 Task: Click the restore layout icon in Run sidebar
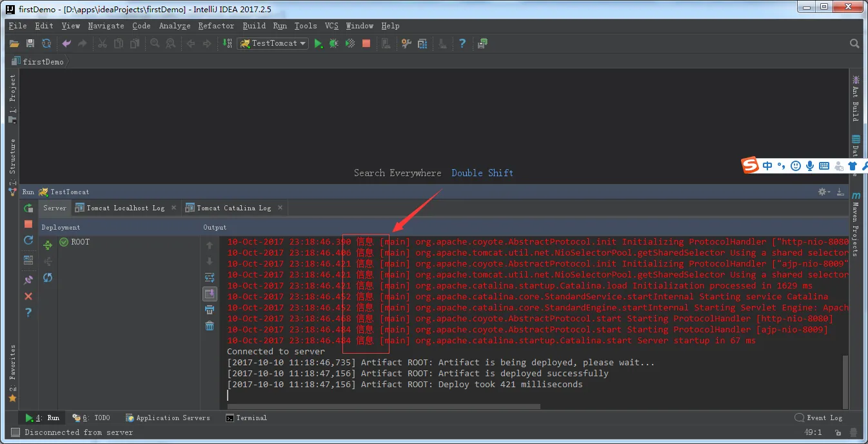coord(28,260)
